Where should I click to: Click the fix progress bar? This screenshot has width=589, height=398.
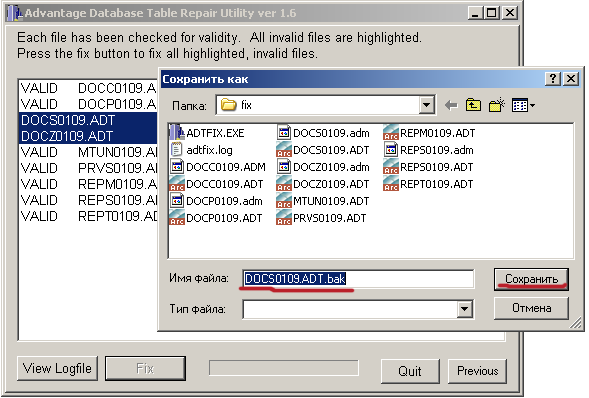point(284,368)
